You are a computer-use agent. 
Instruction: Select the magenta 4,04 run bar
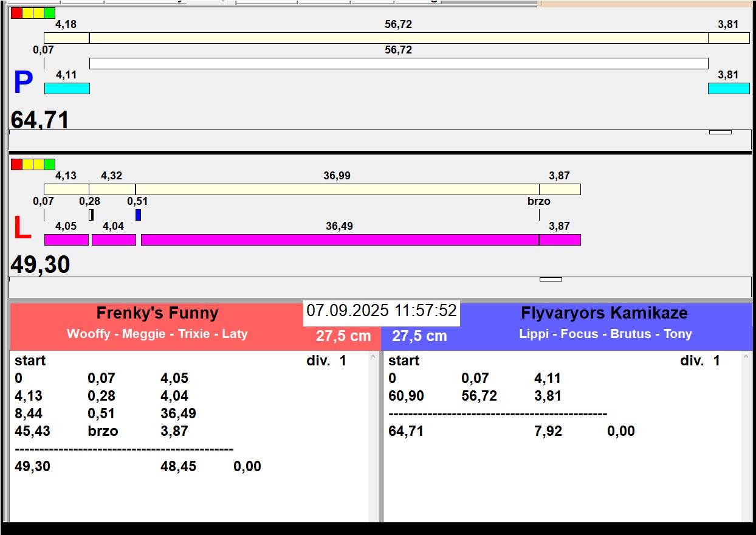114,240
